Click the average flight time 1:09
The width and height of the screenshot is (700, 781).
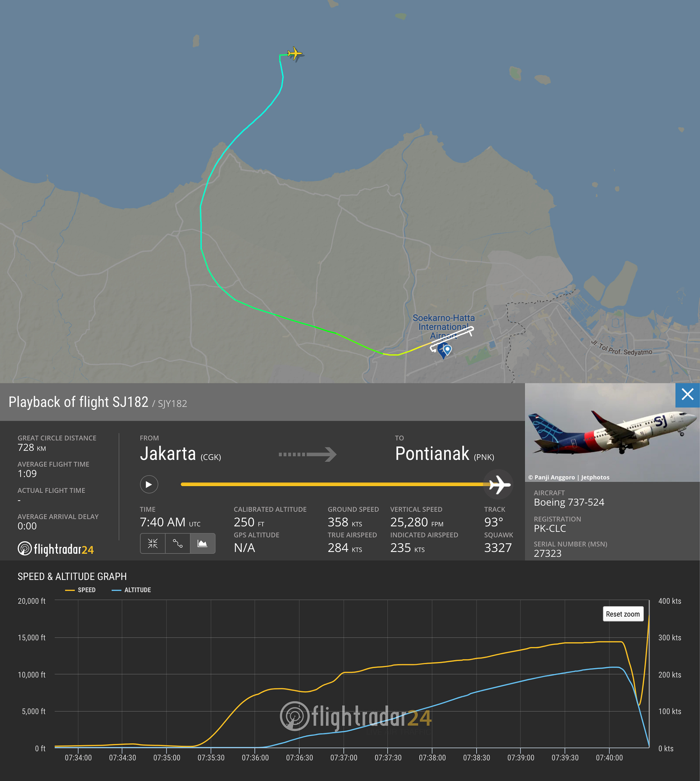coord(27,473)
